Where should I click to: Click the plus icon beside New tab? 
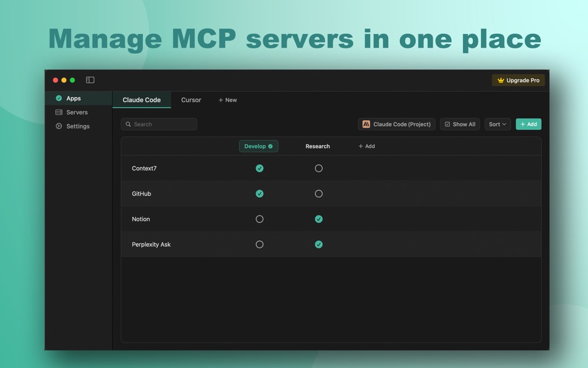(221, 100)
